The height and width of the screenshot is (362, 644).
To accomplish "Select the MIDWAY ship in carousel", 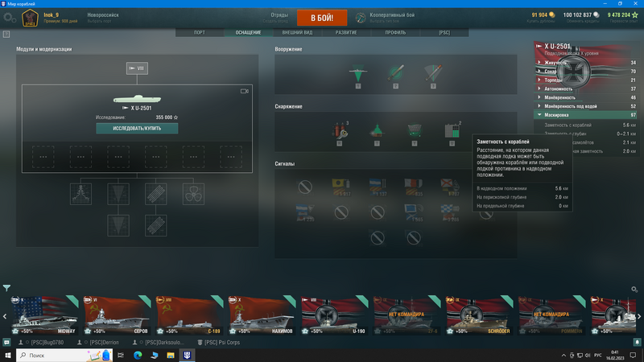I will (44, 315).
